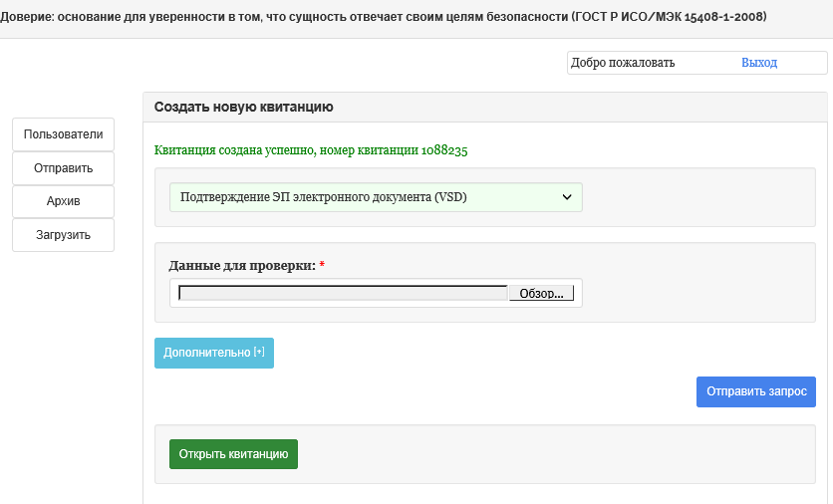Select the Загрузить sidebar item

pos(64,235)
